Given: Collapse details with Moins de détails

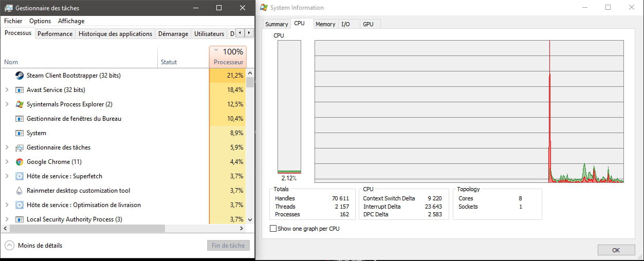Looking at the screenshot, I should [x=34, y=246].
